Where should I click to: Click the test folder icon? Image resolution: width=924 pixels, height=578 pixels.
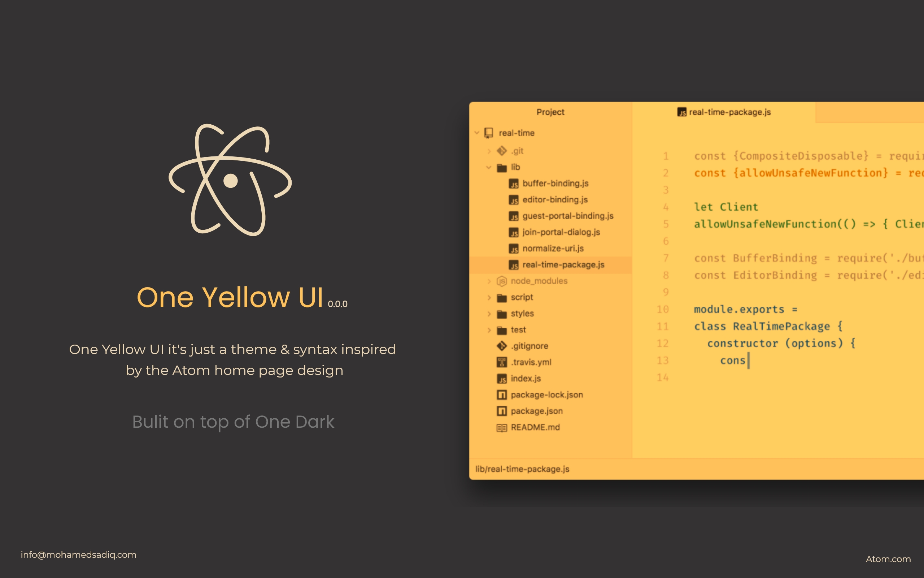pos(502,330)
